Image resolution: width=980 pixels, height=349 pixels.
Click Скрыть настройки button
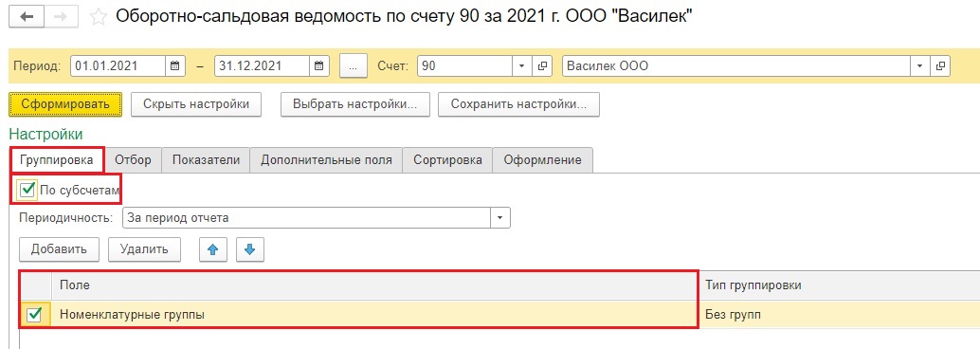(x=196, y=104)
